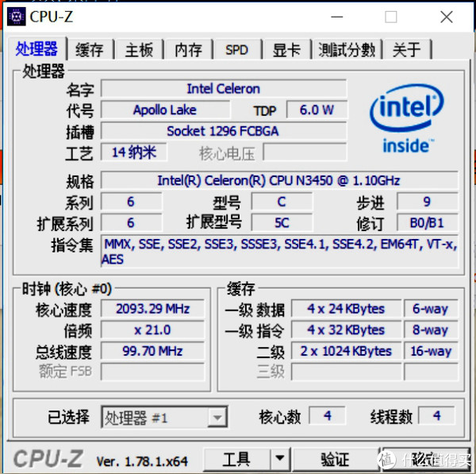Image resolution: width=476 pixels, height=474 pixels.
Task: Select the 处理器 tab
Action: 36,48
